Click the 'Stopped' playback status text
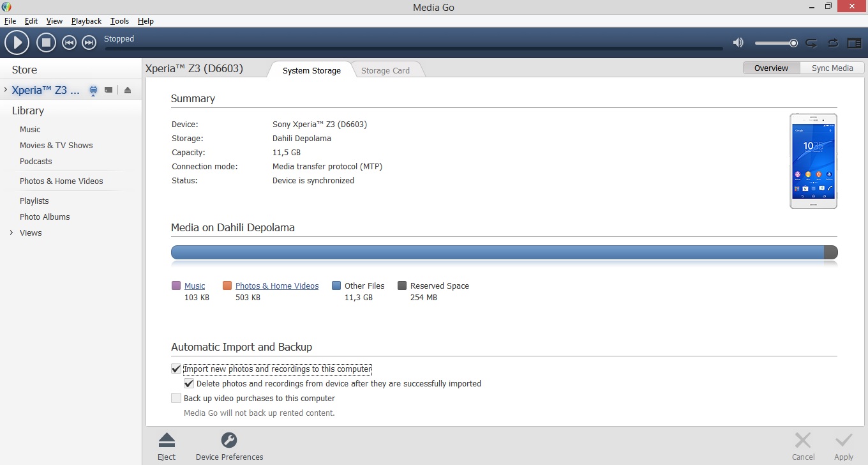 (119, 38)
